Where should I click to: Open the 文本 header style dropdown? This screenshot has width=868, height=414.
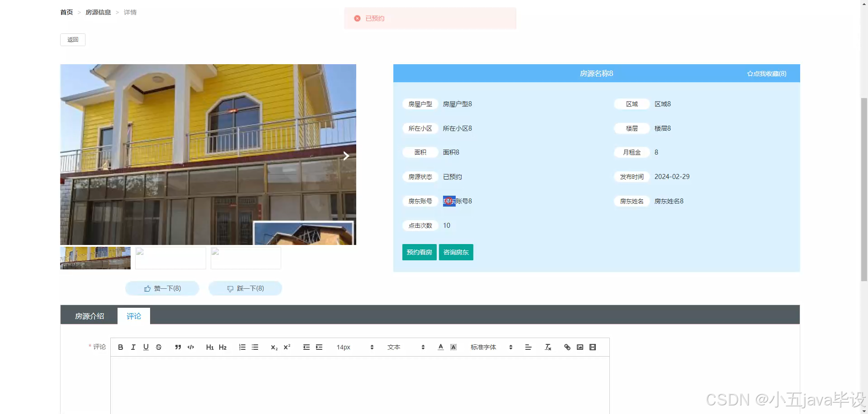point(406,347)
